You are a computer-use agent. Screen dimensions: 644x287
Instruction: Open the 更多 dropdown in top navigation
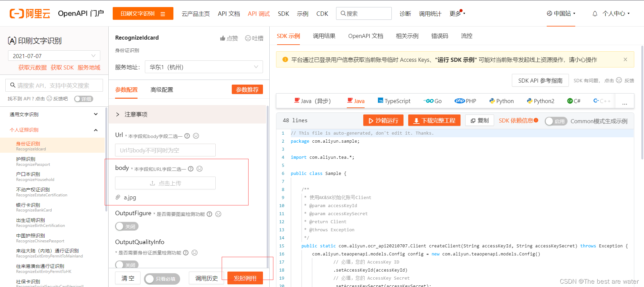click(457, 14)
